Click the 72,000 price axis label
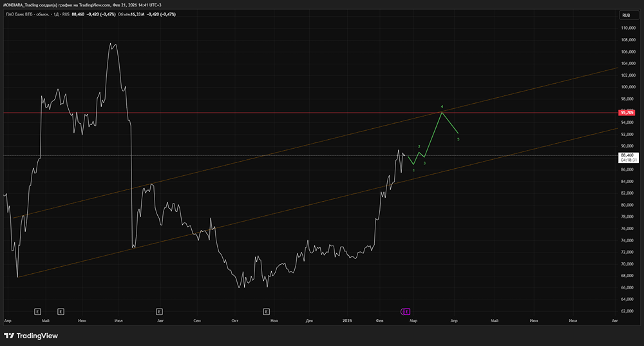The height and width of the screenshot is (346, 644). point(628,252)
